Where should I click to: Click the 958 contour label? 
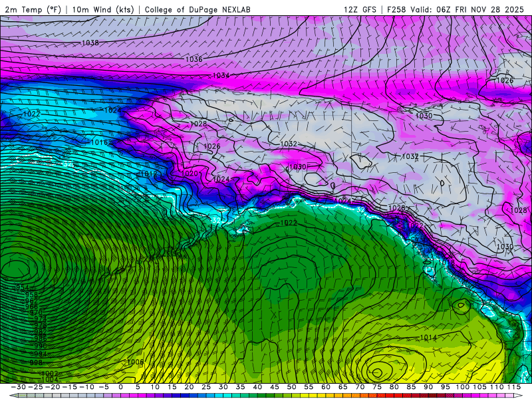click(31, 295)
